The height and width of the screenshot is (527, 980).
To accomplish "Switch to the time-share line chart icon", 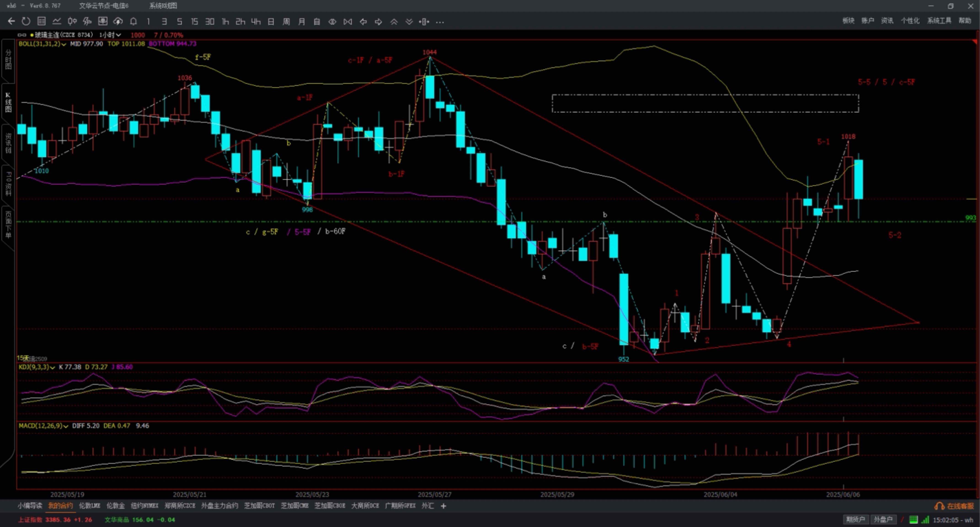I will pos(57,21).
